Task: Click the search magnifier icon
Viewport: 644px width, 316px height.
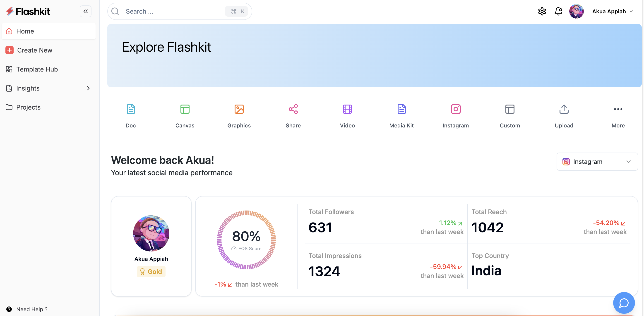Action: (115, 11)
